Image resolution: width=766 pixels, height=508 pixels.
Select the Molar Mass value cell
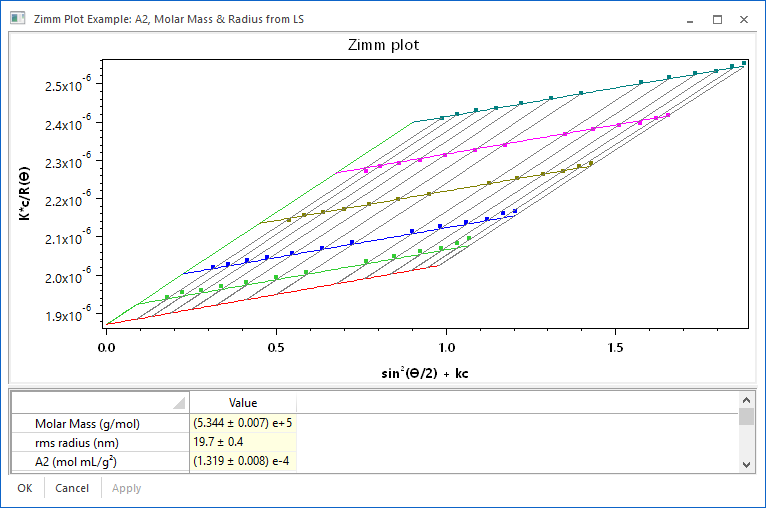pyautogui.click(x=242, y=423)
